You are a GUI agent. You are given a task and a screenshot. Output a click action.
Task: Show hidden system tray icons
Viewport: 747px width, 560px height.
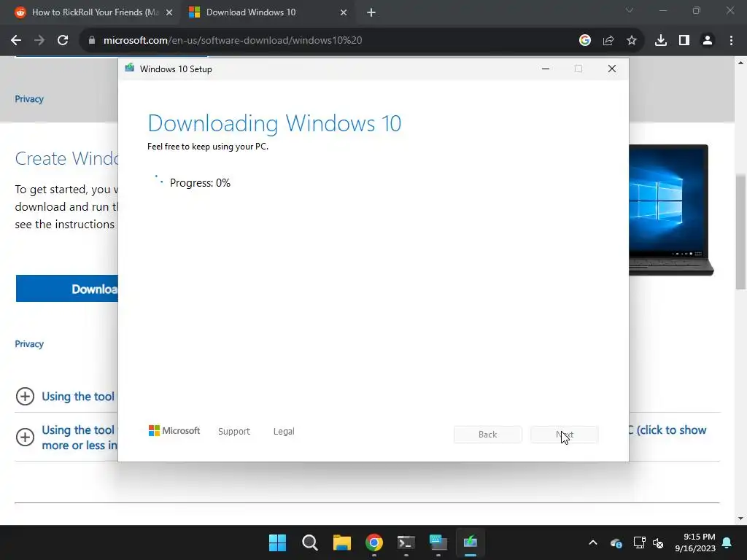[593, 542]
